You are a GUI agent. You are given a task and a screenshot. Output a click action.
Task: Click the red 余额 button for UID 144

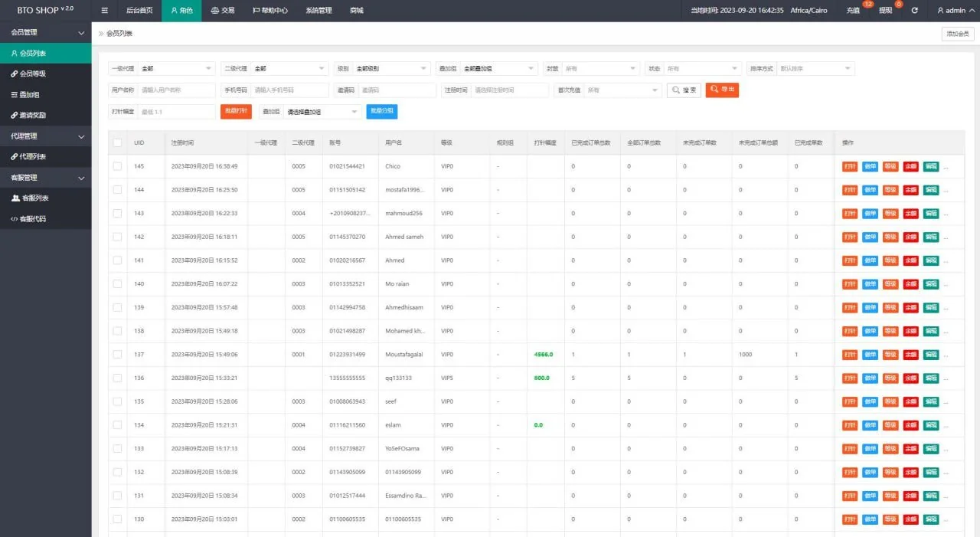910,190
